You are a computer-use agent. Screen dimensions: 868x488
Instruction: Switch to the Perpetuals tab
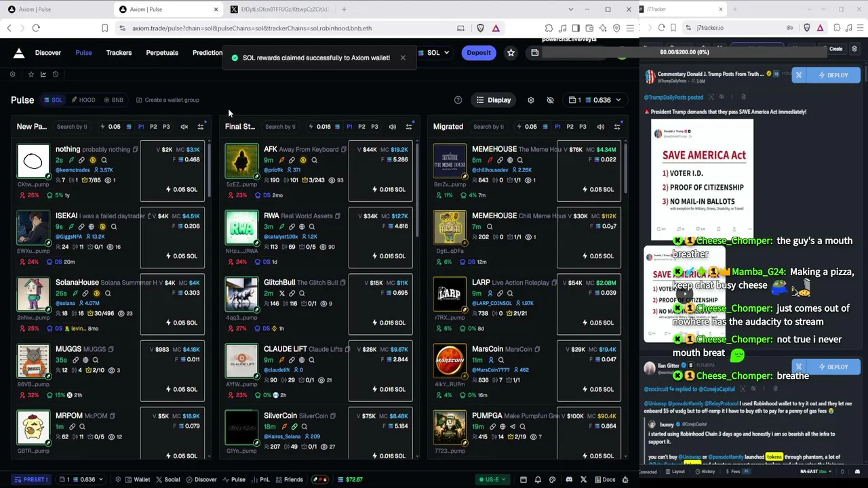[162, 53]
